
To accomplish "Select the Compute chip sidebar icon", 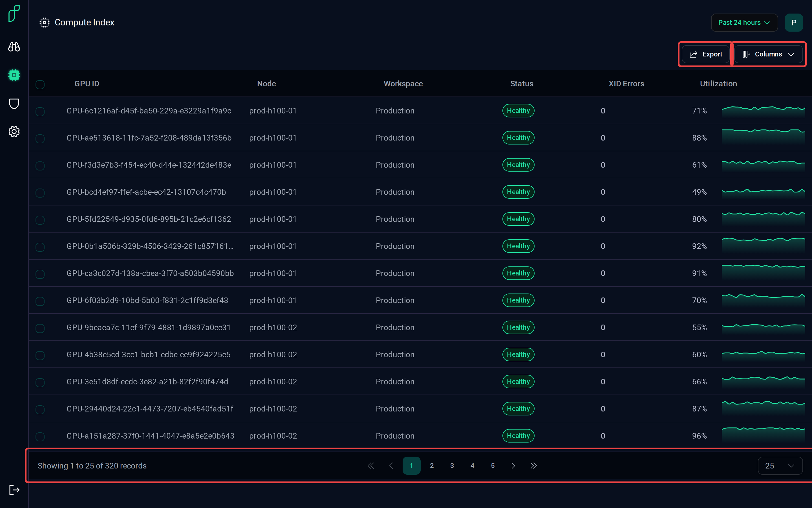I will [x=14, y=75].
